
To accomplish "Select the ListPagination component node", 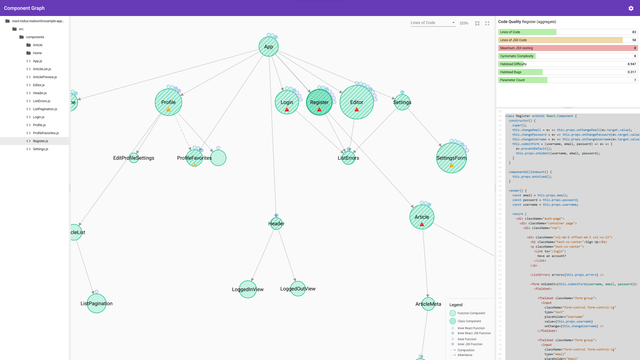I will click(x=96, y=303).
